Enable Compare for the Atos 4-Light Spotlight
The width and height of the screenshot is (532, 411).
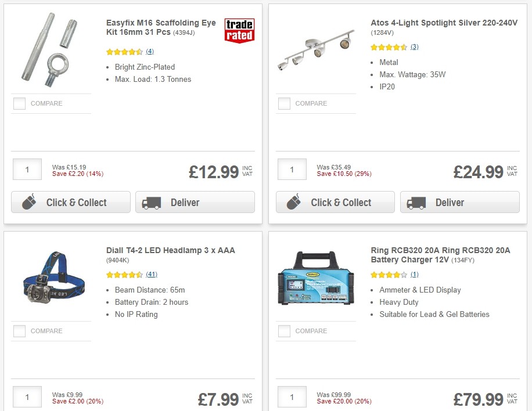[284, 103]
